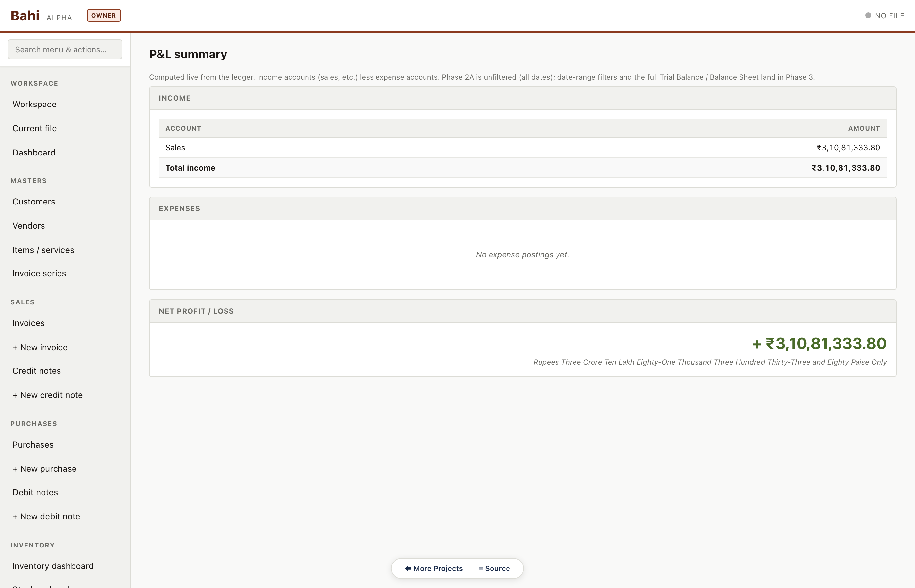Image resolution: width=915 pixels, height=588 pixels.
Task: Open the Invoices list
Action: coord(28,323)
